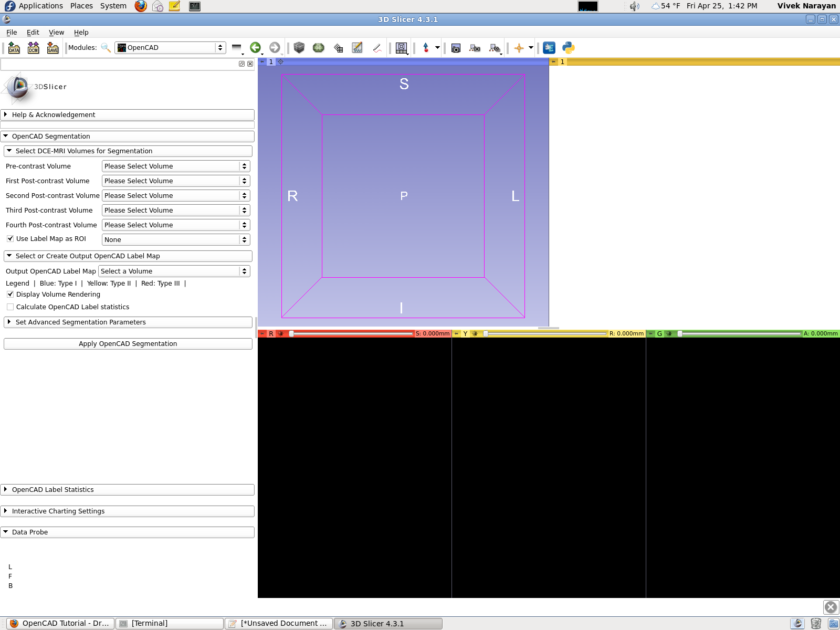Screen dimensions: 840x630
Task: Click the SAVE scene icon
Action: point(53,48)
